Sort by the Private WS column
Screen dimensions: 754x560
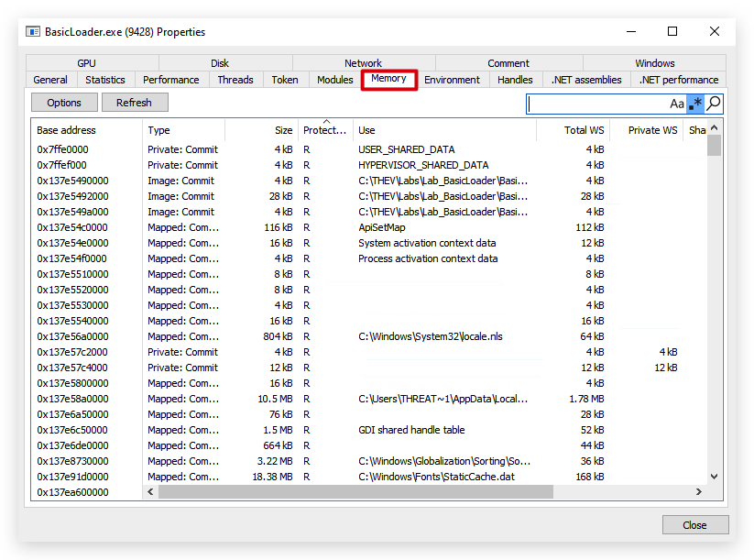647,130
